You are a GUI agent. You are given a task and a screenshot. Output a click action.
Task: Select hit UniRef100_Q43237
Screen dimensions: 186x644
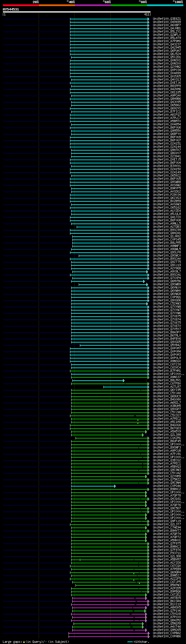167,45
